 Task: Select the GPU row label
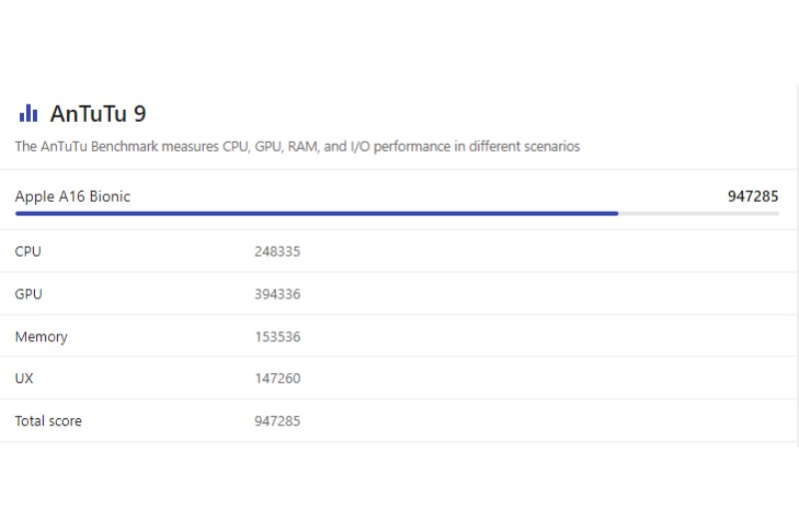click(29, 294)
